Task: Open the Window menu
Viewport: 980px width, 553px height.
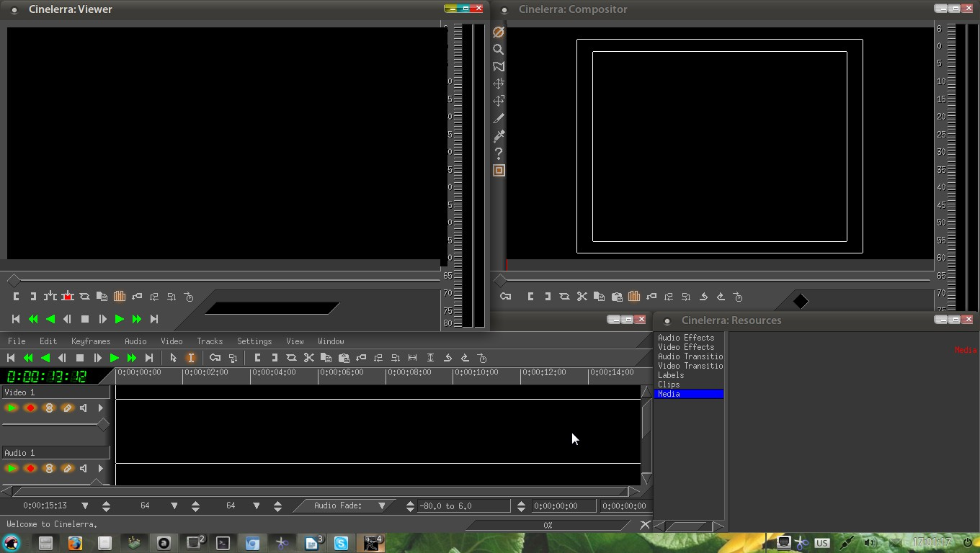Action: click(x=331, y=341)
